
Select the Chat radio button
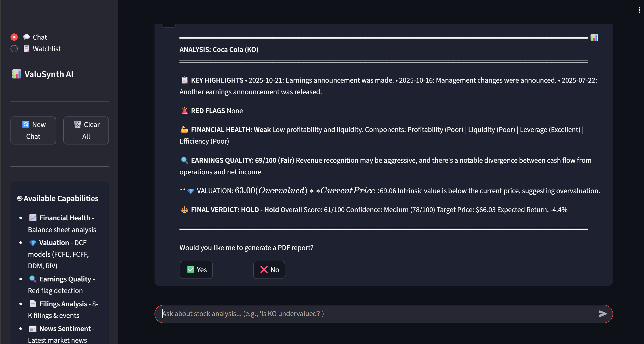[14, 37]
